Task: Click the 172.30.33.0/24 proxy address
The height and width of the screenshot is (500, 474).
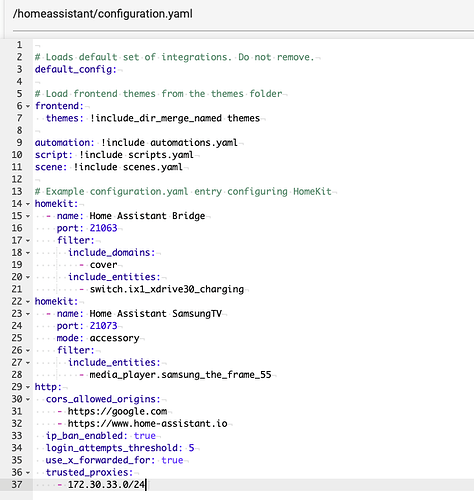Action: pos(106,485)
